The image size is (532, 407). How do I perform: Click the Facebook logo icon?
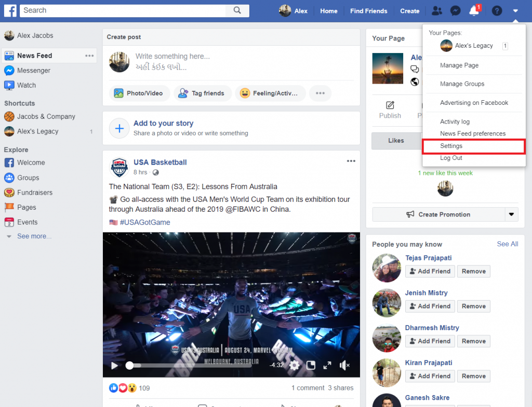tap(10, 10)
